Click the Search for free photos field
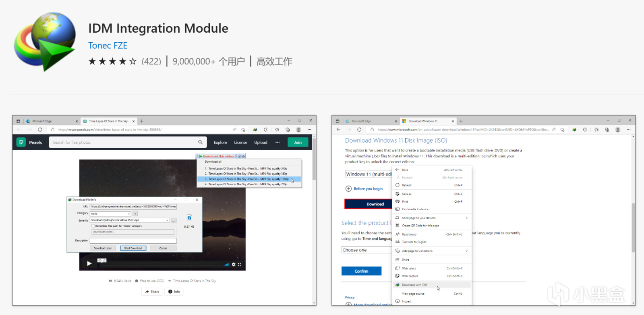 pos(128,142)
